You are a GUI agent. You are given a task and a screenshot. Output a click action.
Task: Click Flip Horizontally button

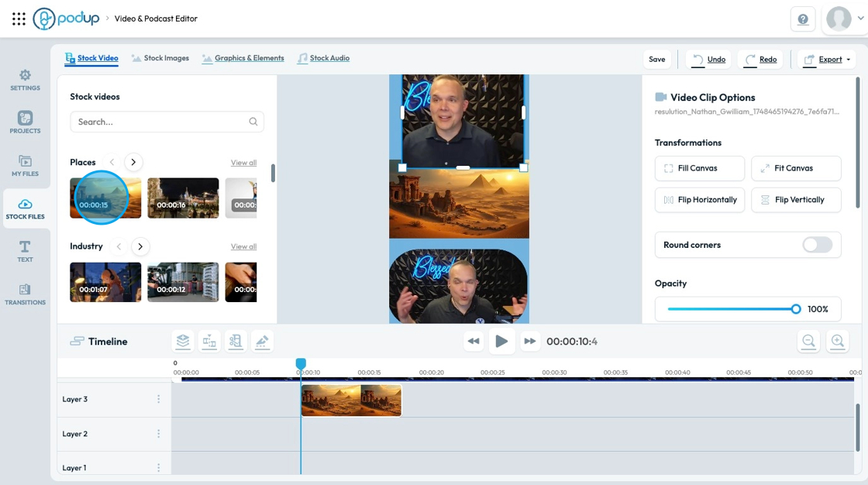point(699,200)
